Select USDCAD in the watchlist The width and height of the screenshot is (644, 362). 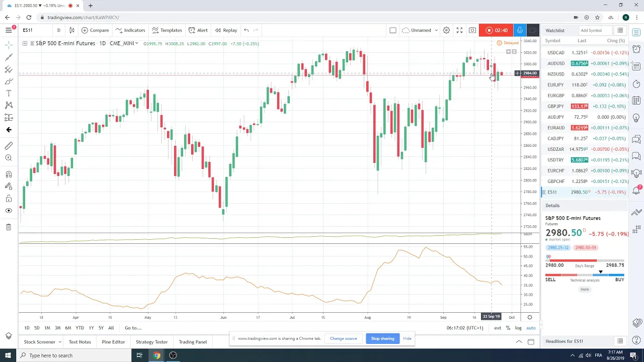tap(585, 53)
